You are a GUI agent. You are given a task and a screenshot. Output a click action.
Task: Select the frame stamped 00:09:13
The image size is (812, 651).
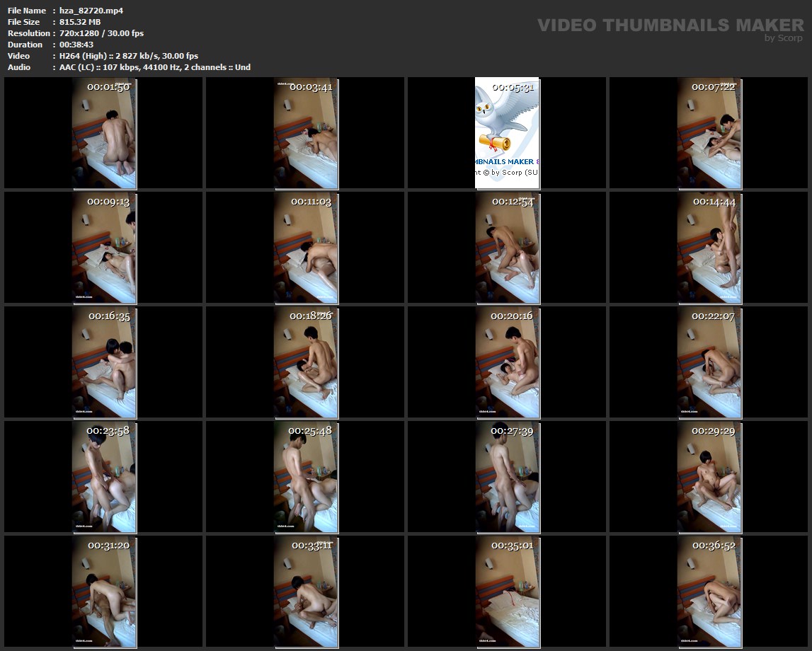click(104, 248)
